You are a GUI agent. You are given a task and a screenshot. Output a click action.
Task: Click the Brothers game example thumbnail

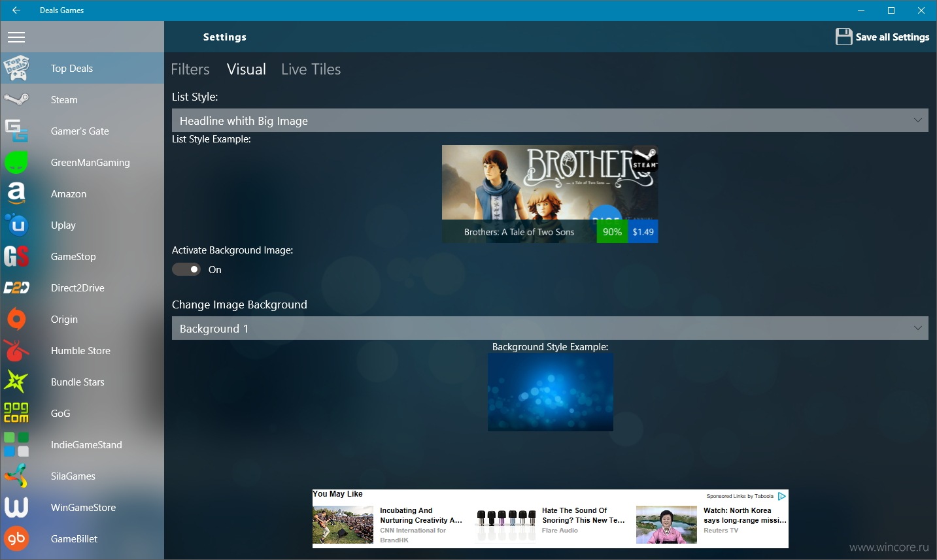(x=550, y=194)
